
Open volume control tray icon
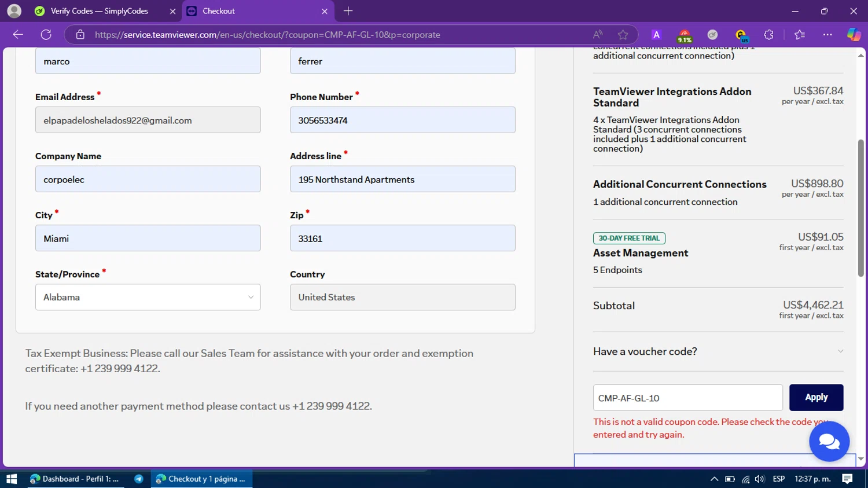tap(760, 479)
